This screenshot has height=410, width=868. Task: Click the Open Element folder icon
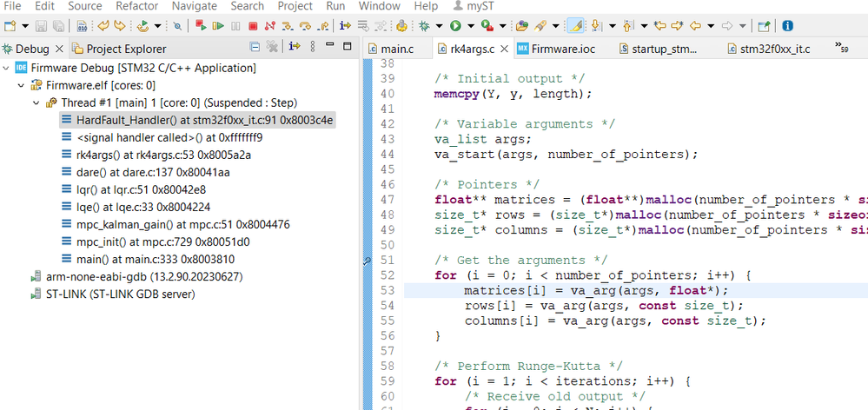[522, 25]
